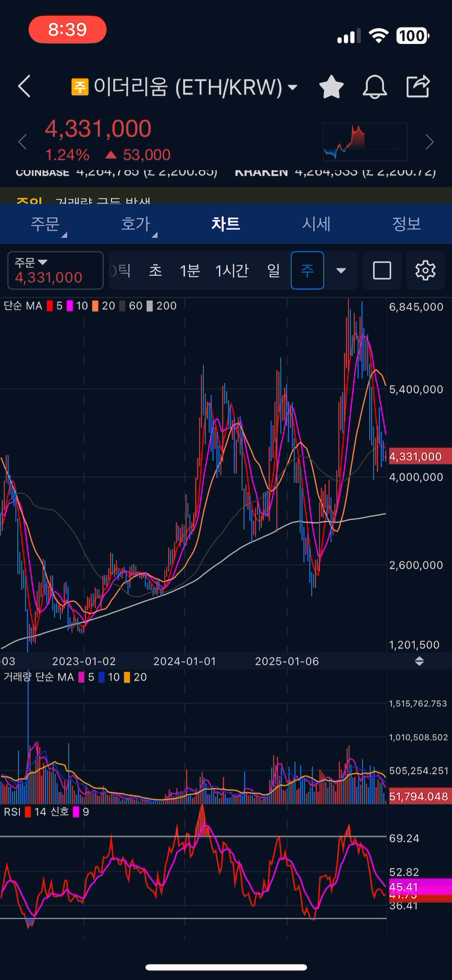
Task: Tap the mini price chart thumbnail
Action: [x=365, y=142]
